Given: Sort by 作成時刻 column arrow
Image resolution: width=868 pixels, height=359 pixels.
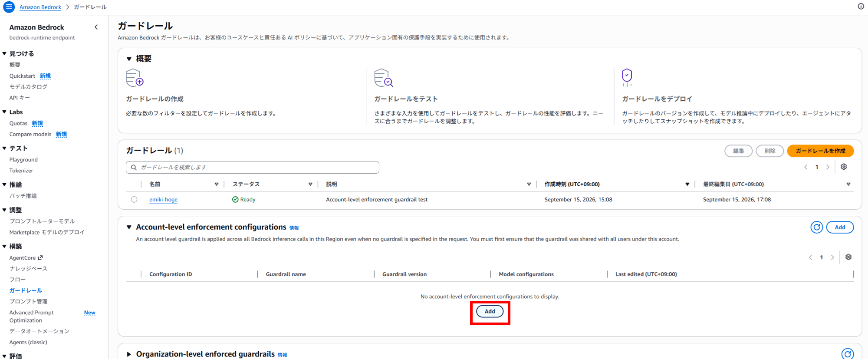Looking at the screenshot, I should [x=687, y=184].
